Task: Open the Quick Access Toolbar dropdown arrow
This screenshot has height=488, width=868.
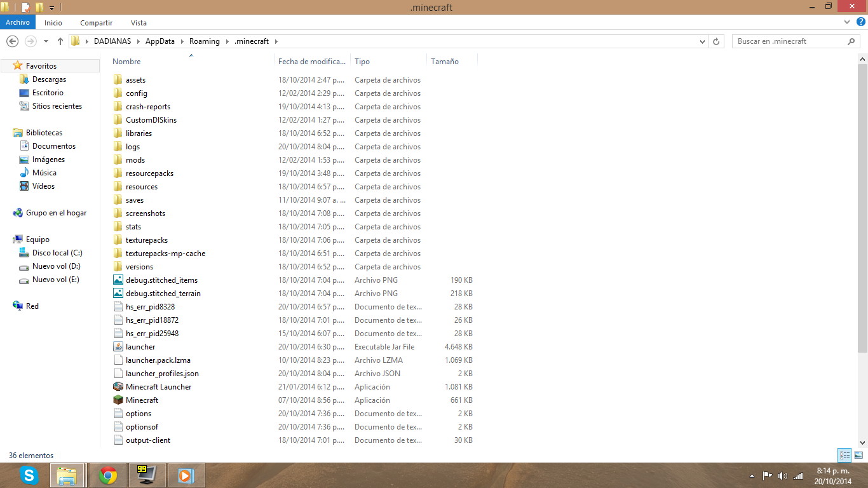Action: pos(51,8)
